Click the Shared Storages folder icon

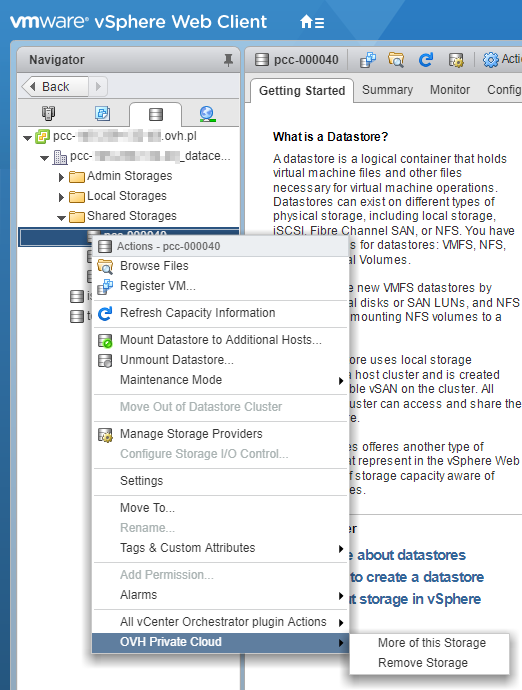77,217
